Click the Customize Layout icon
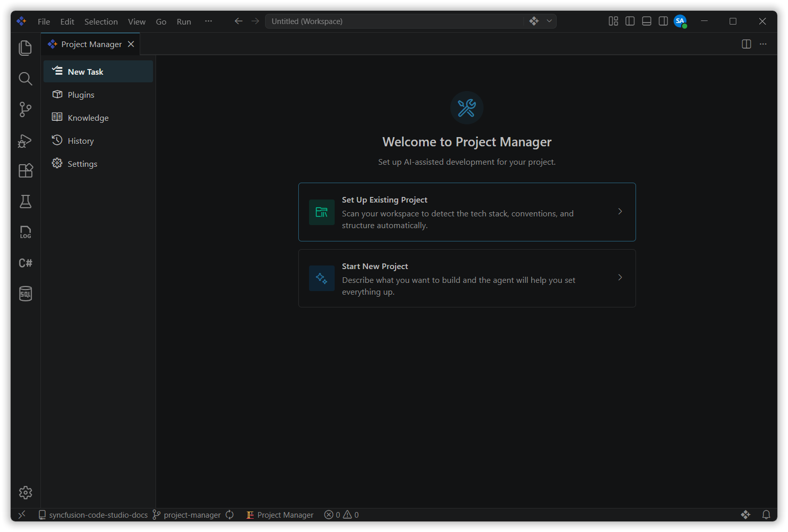The height and width of the screenshot is (532, 788). click(613, 21)
